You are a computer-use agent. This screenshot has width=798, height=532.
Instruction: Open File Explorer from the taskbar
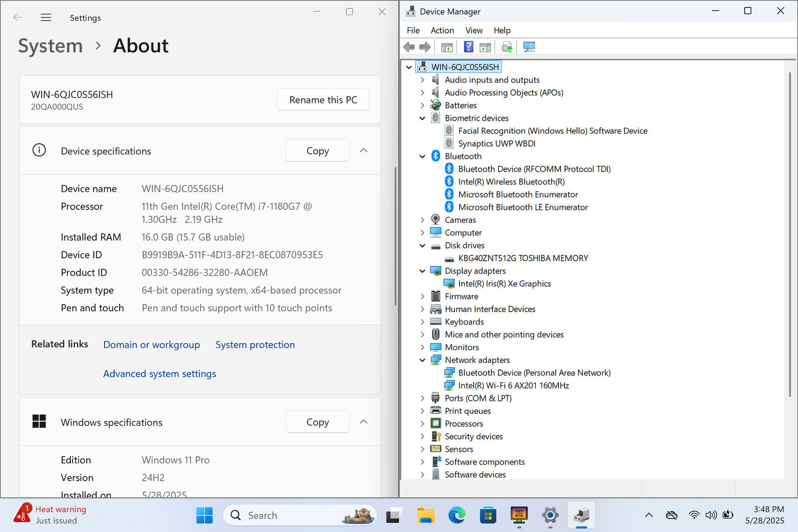[x=425, y=515]
